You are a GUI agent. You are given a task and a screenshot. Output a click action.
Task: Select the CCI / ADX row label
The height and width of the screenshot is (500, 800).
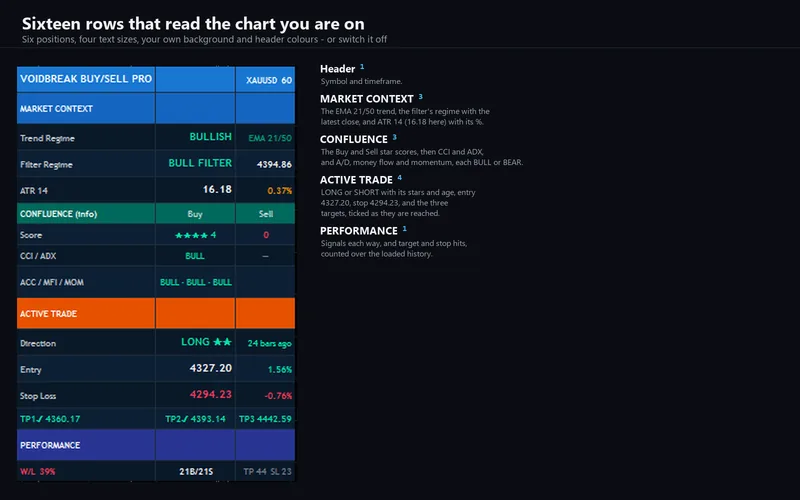38,256
